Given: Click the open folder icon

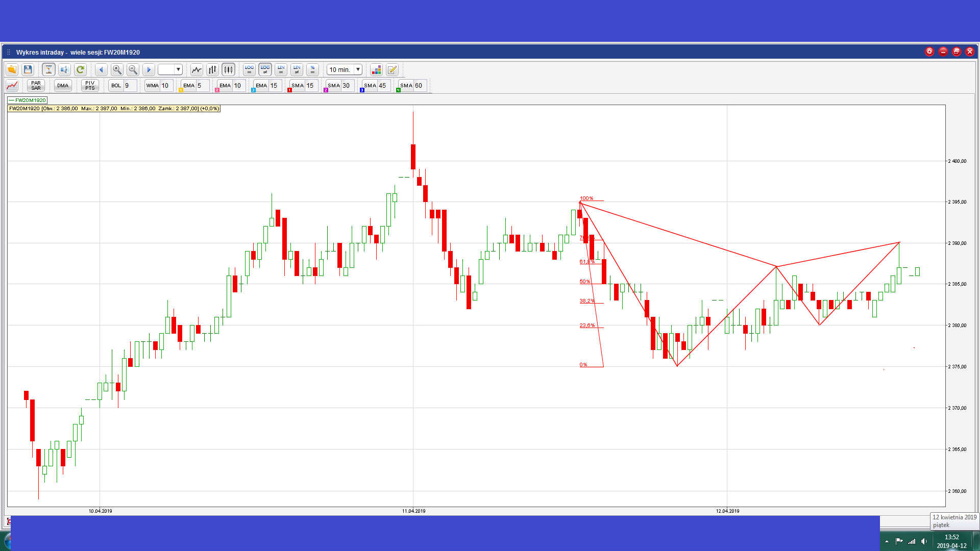Looking at the screenshot, I should pos(12,69).
